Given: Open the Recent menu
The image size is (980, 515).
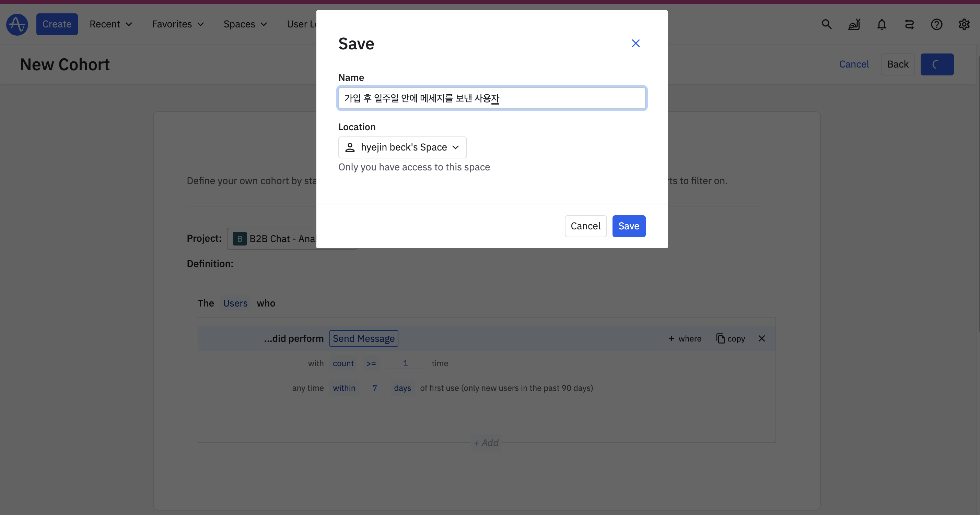Looking at the screenshot, I should [111, 24].
